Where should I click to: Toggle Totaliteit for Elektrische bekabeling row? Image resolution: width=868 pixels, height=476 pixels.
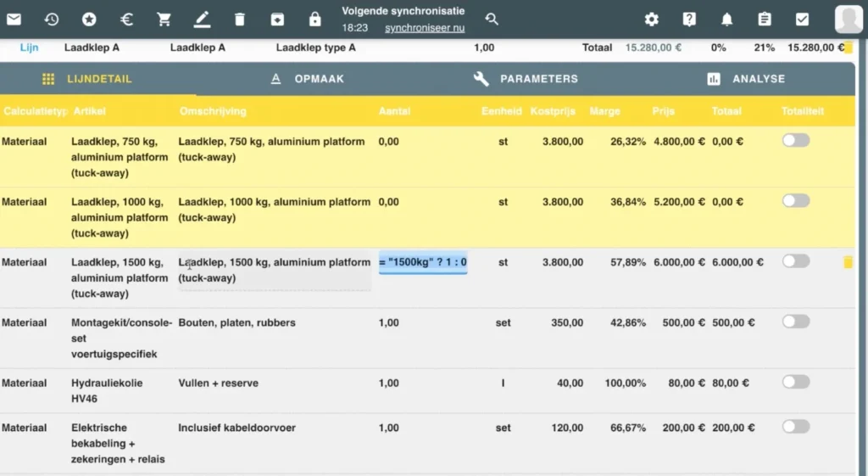796,428
